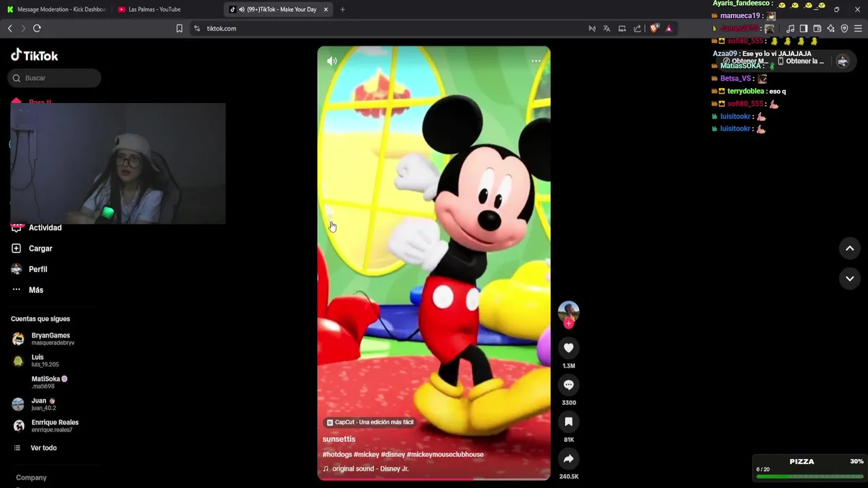Viewport: 868px width, 488px height.
Task: Click the #disney hashtag
Action: point(393,454)
